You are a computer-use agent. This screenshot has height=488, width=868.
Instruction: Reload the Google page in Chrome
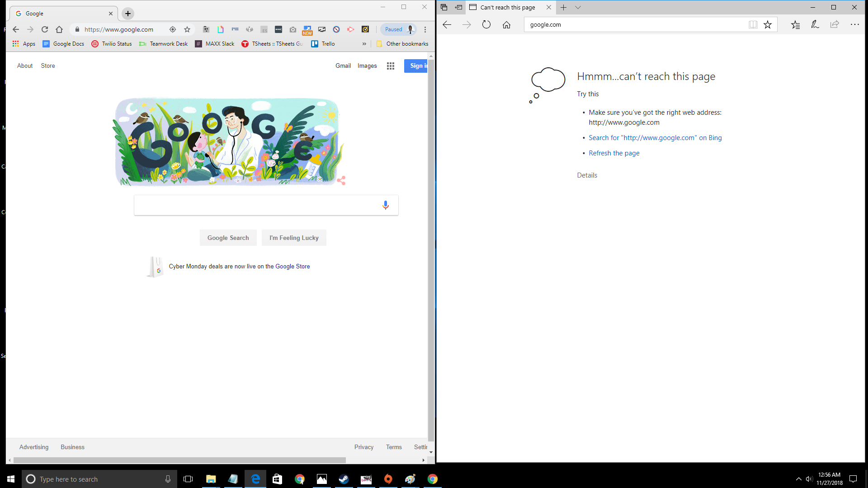(x=45, y=29)
